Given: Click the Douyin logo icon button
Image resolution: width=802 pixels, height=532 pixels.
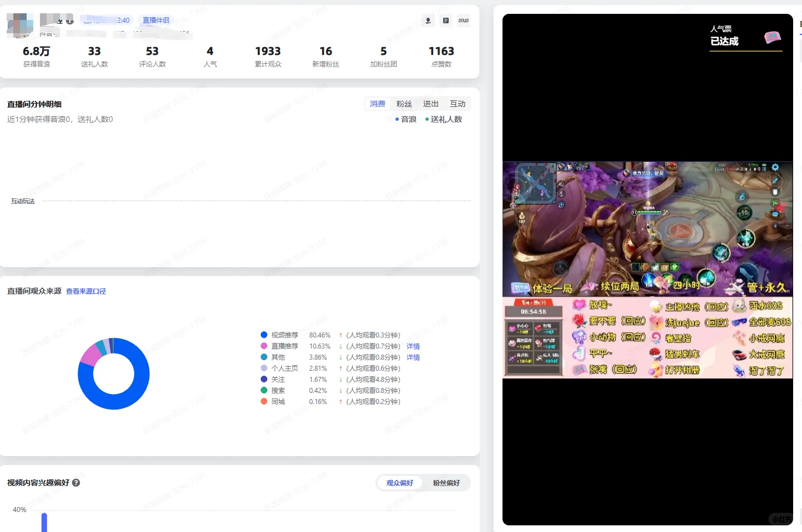Looking at the screenshot, I should [464, 21].
